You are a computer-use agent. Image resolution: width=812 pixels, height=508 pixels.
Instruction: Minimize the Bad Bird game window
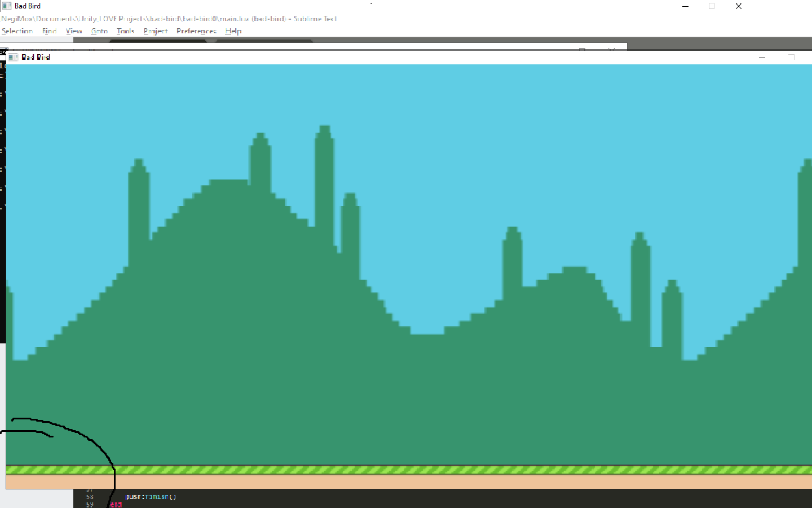[762, 58]
